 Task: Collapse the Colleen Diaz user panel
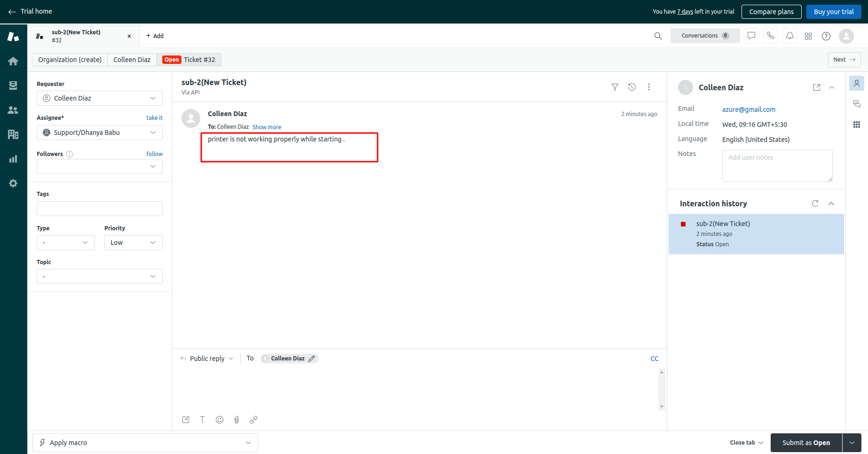832,87
